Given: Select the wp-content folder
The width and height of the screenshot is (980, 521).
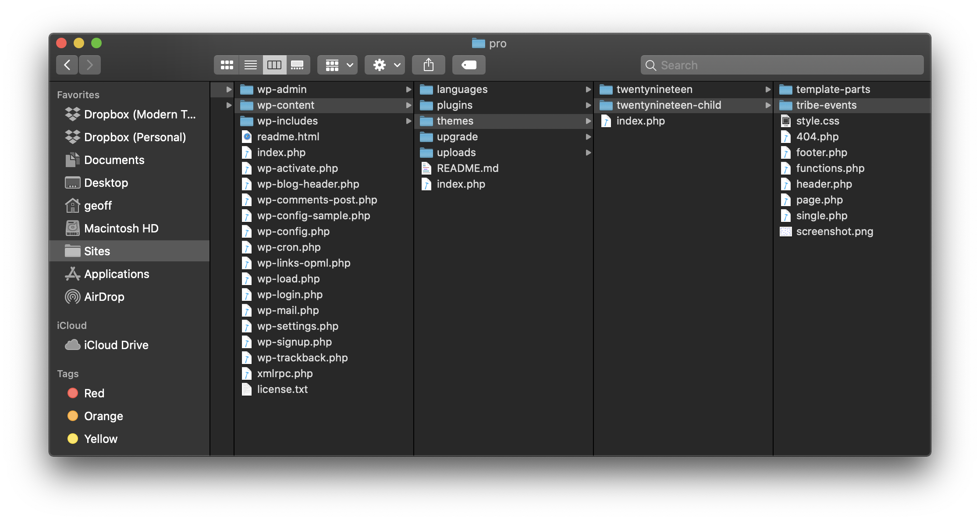Looking at the screenshot, I should tap(324, 105).
